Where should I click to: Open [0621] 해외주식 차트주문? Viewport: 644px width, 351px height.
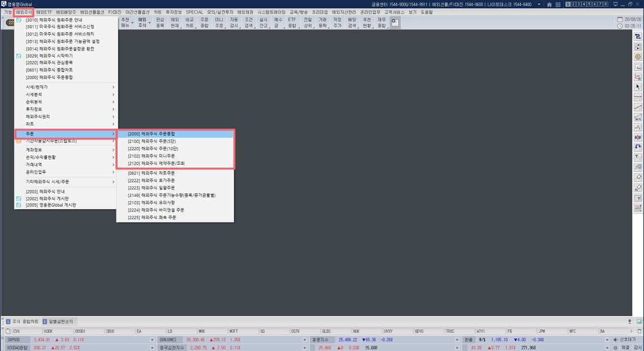(x=176, y=173)
